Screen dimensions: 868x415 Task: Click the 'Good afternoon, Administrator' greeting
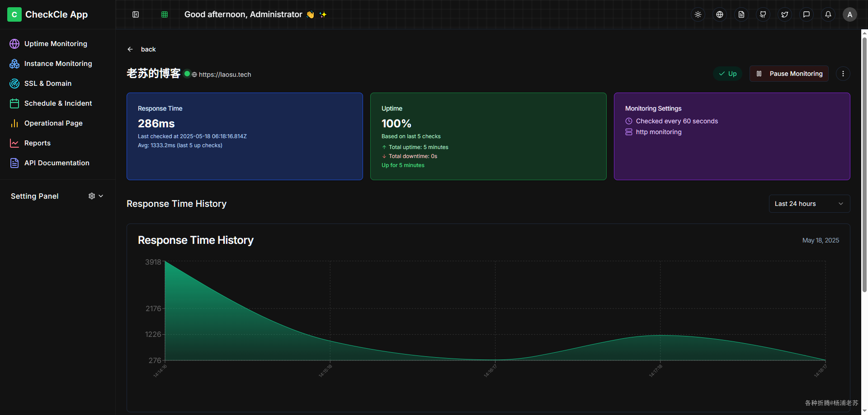(x=243, y=14)
